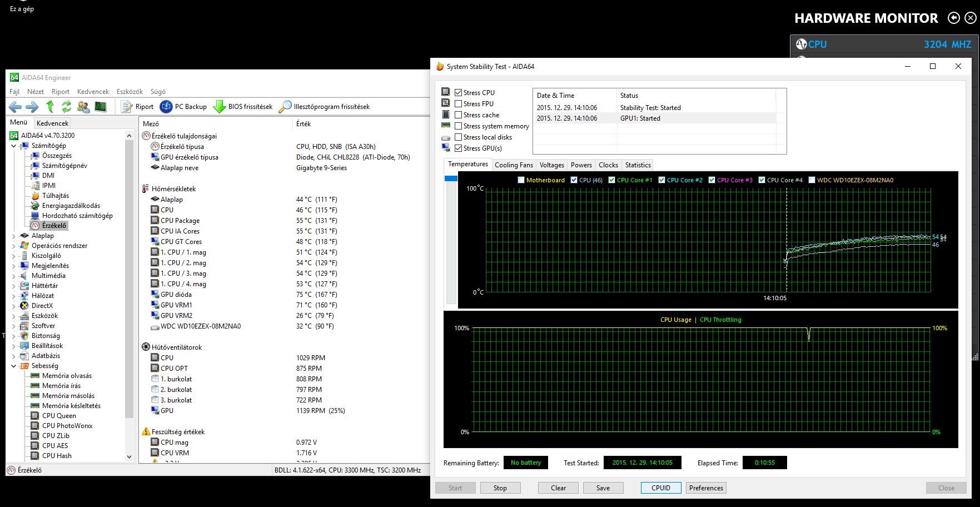The width and height of the screenshot is (980, 507).
Task: Click the Clear button
Action: (x=559, y=488)
